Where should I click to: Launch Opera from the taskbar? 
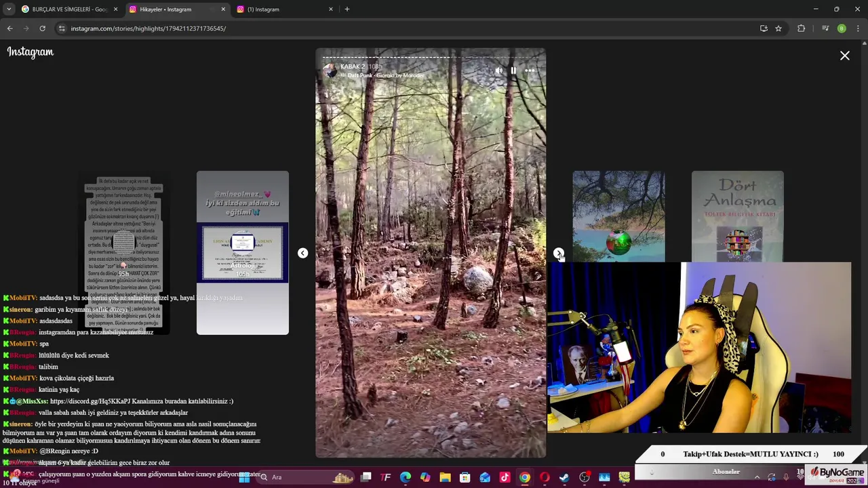(x=545, y=477)
